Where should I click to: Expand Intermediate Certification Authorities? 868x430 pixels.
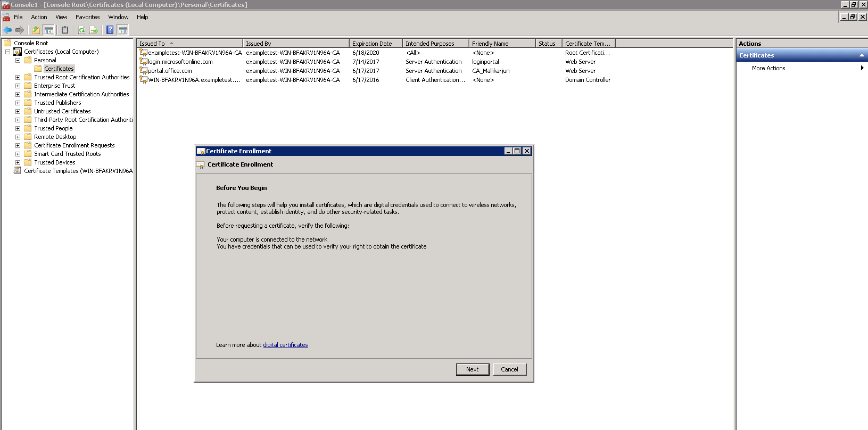(x=18, y=94)
